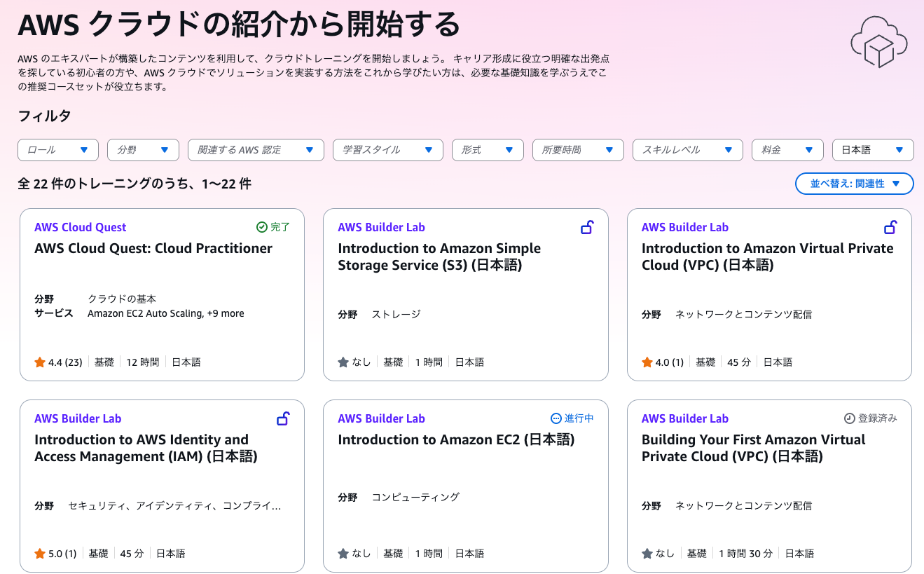924x574 pixels.
Task: Change the 日本語 language dropdown
Action: (873, 150)
